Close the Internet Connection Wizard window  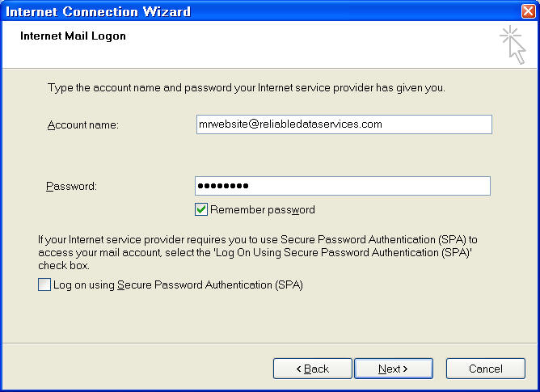coord(528,11)
